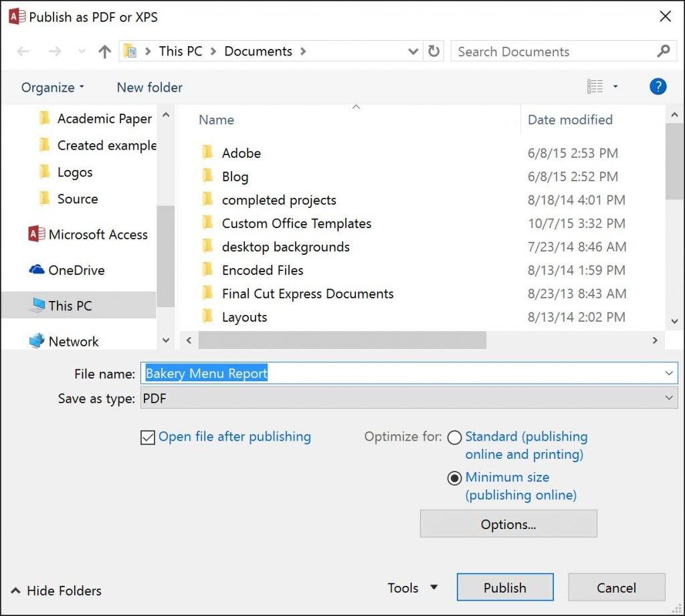The width and height of the screenshot is (685, 616).
Task: Click the Back navigation arrow
Action: pos(23,51)
